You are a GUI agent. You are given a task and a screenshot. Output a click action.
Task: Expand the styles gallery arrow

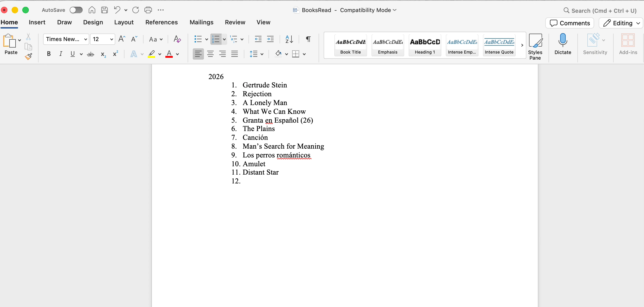click(x=522, y=45)
